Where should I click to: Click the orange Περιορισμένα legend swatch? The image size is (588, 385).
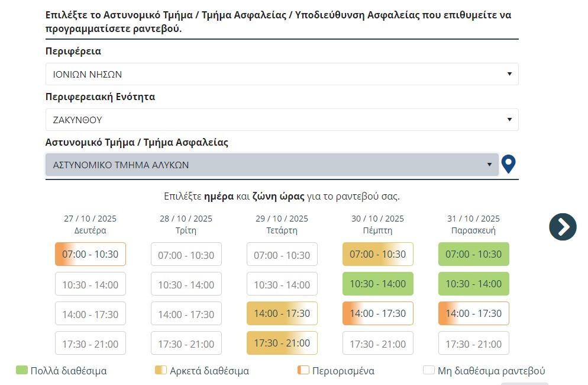pos(303,371)
